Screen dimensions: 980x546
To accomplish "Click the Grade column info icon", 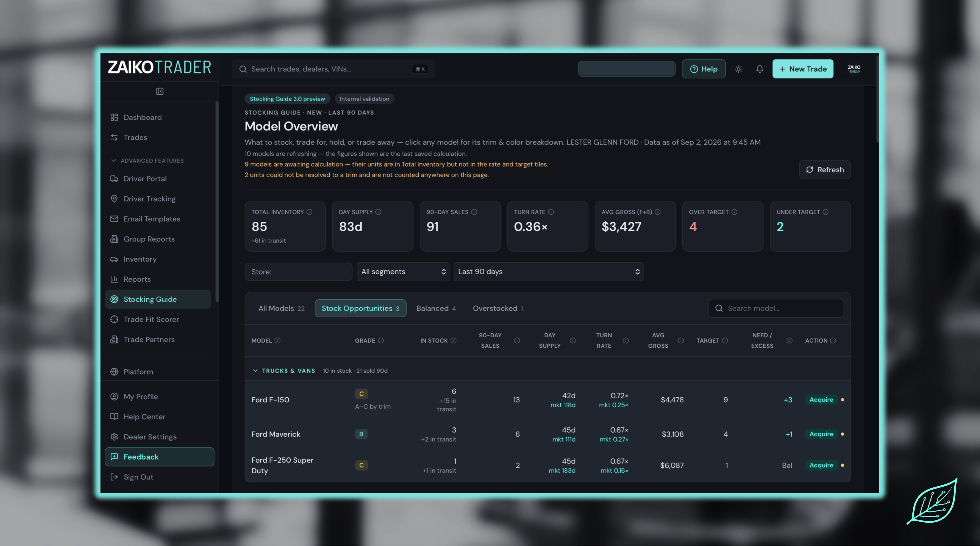I will tap(381, 340).
